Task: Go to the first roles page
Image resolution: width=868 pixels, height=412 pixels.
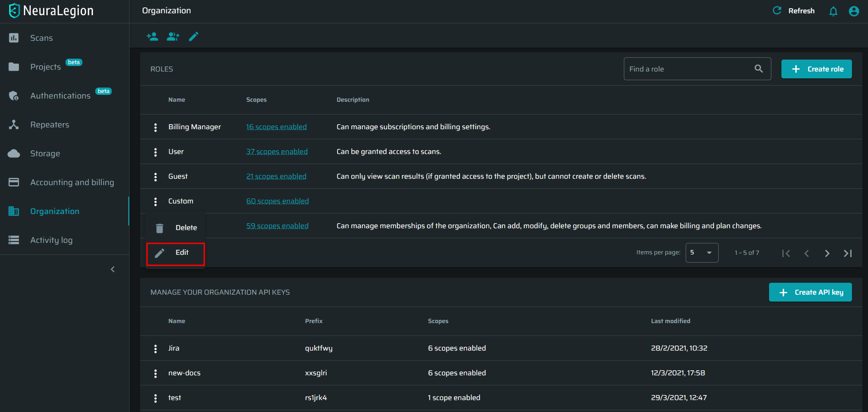Action: click(786, 253)
